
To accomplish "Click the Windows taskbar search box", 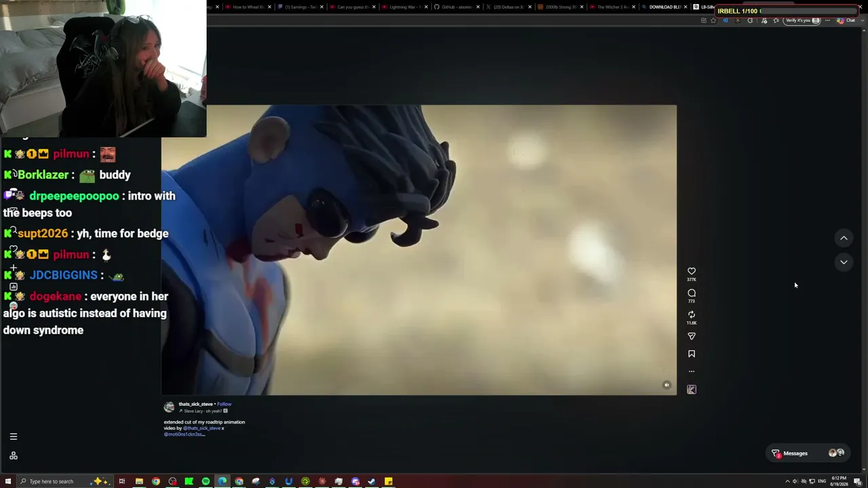I will [x=64, y=481].
